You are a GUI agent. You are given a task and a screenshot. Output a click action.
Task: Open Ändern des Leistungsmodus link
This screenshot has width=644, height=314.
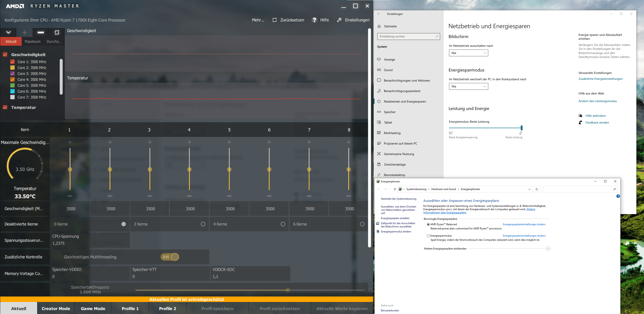(598, 101)
